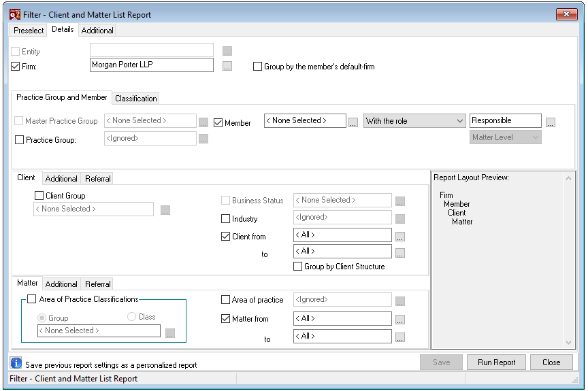
Task: Enable Area of Practice Classifications checkbox
Action: tap(32, 299)
